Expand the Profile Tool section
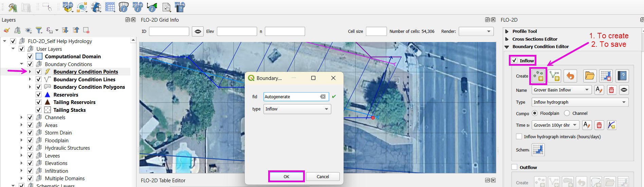This screenshot has width=644, height=187. [x=507, y=31]
